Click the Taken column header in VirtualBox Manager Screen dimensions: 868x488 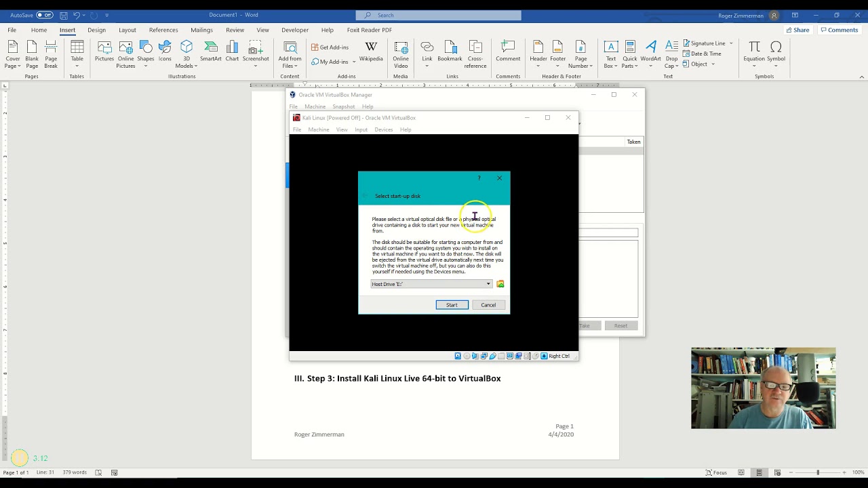point(633,142)
